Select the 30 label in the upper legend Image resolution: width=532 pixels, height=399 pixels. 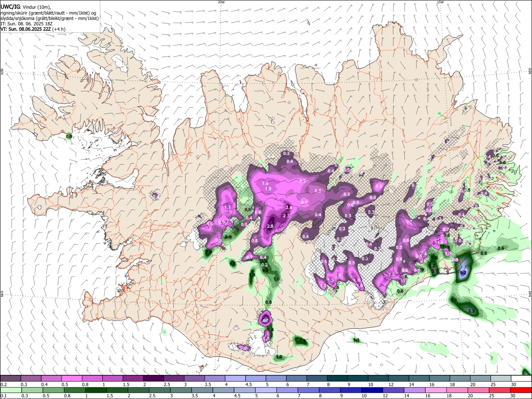click(513, 384)
